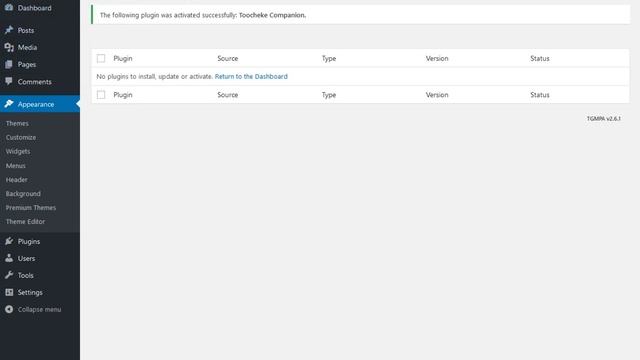This screenshot has height=360, width=640.
Task: Click the Return to the Dashboard link
Action: (251, 76)
